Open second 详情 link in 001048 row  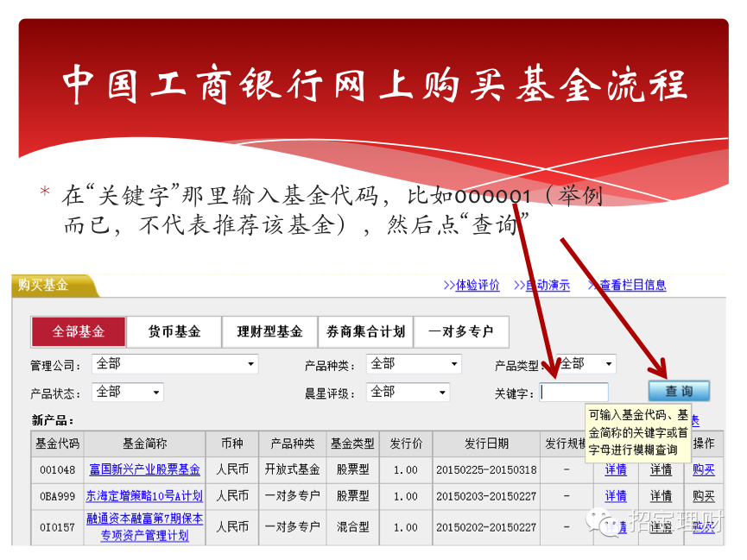point(661,469)
